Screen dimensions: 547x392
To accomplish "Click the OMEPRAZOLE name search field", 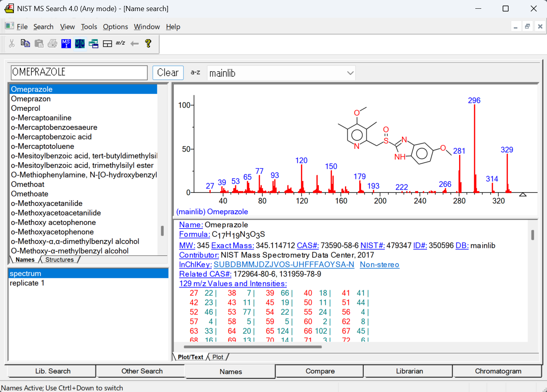I will click(79, 72).
